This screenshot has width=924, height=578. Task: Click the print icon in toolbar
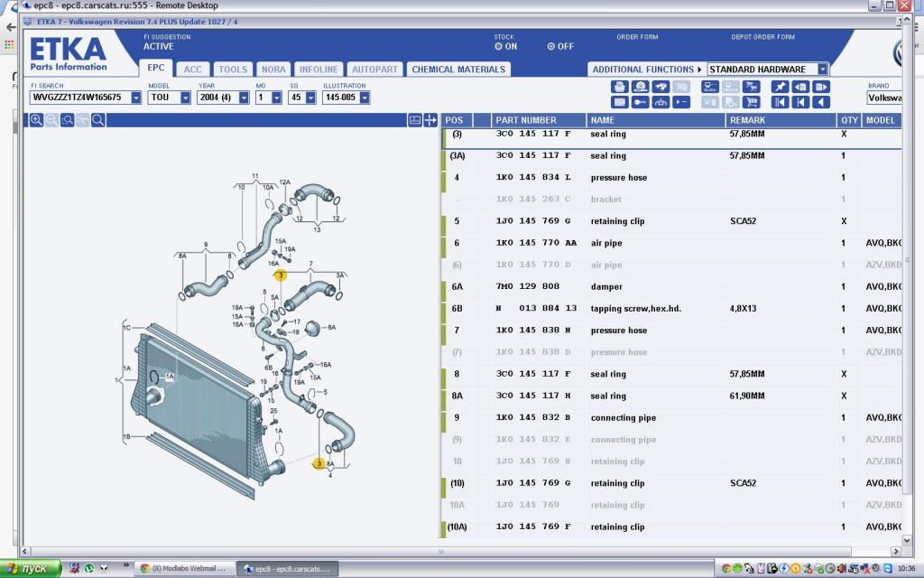click(619, 87)
